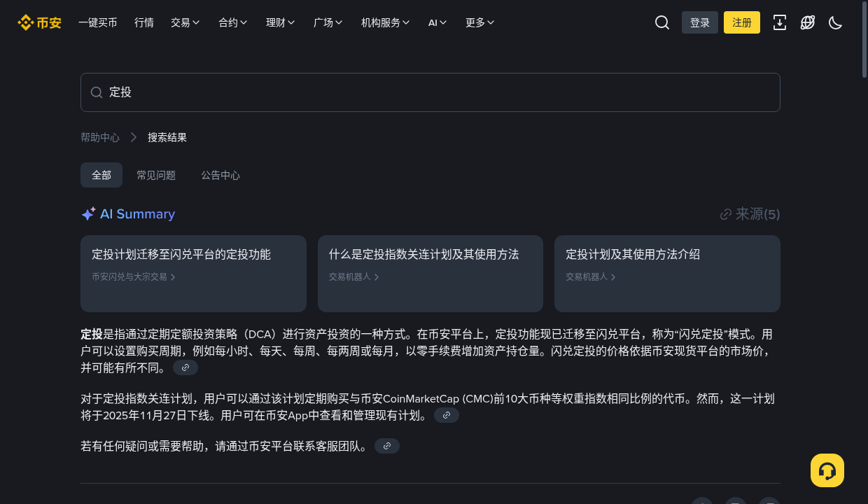Open 行情 in the top navigation

[144, 22]
